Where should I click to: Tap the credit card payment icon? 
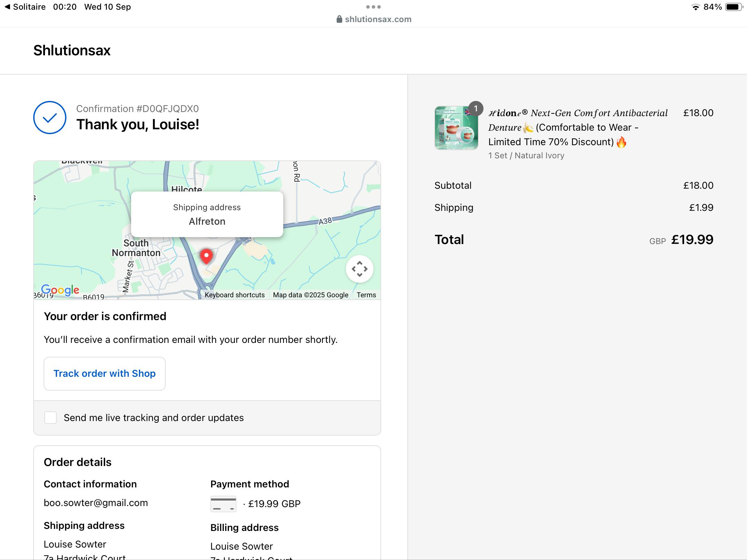click(x=223, y=504)
